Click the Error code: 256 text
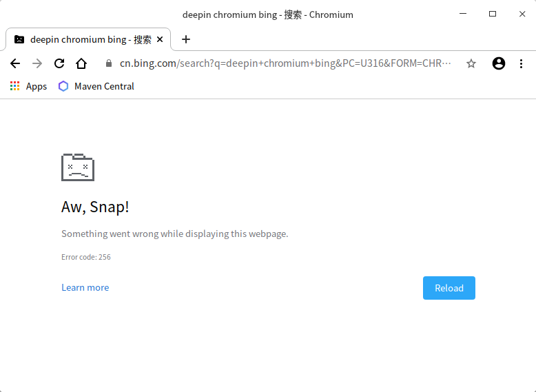The image size is (536, 392). point(86,257)
